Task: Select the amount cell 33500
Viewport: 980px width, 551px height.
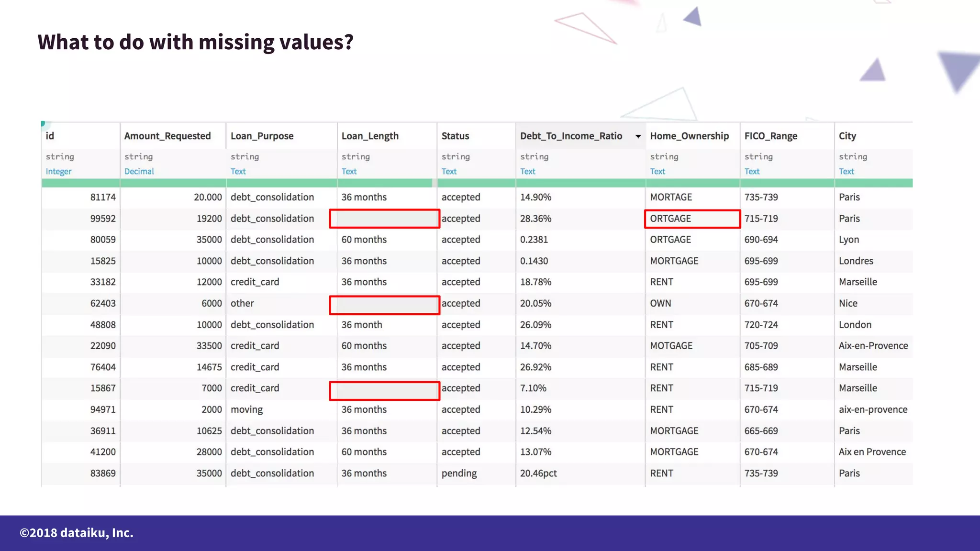Action: (209, 346)
